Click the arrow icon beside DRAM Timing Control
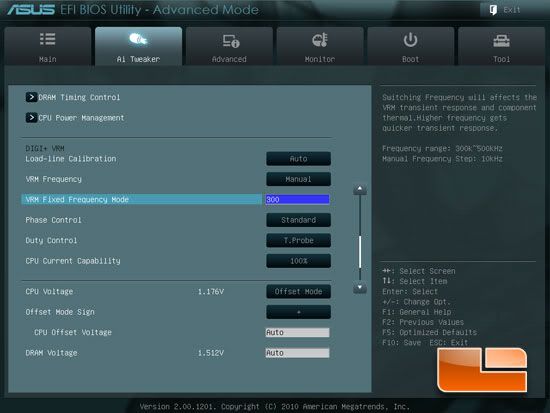550x413 pixels. [x=31, y=97]
